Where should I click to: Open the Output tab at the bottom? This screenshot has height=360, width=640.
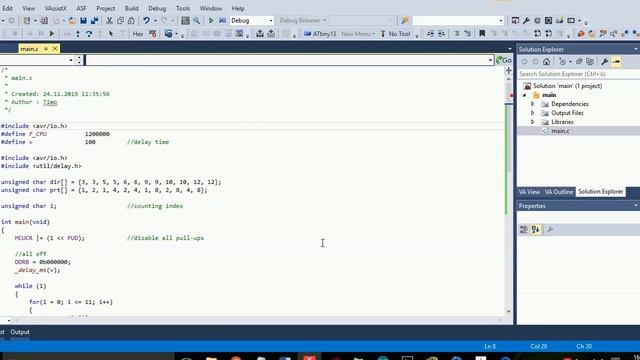[20, 332]
